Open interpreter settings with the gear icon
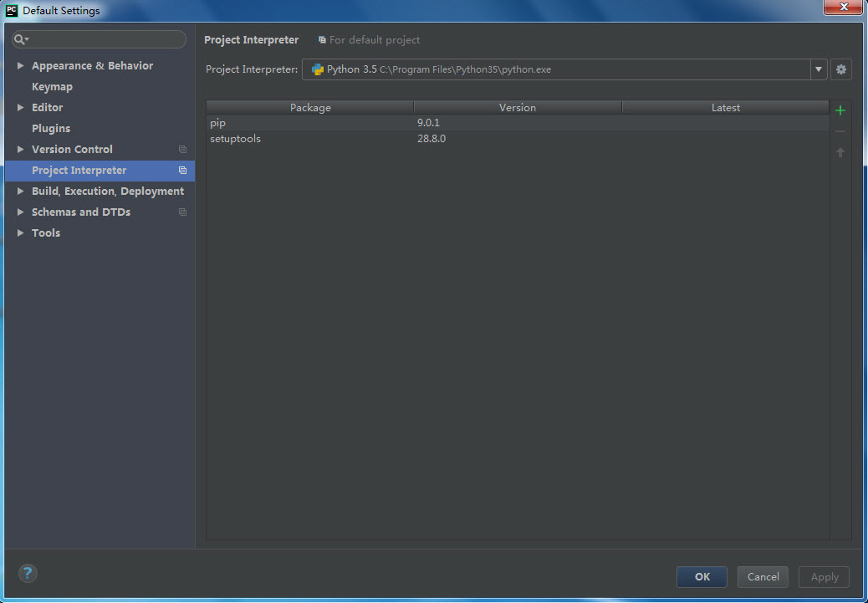This screenshot has height=603, width=868. (840, 69)
